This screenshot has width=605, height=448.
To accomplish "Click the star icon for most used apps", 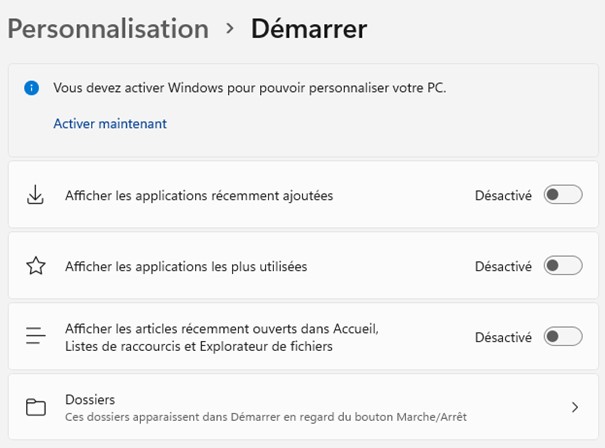I will pos(36,266).
